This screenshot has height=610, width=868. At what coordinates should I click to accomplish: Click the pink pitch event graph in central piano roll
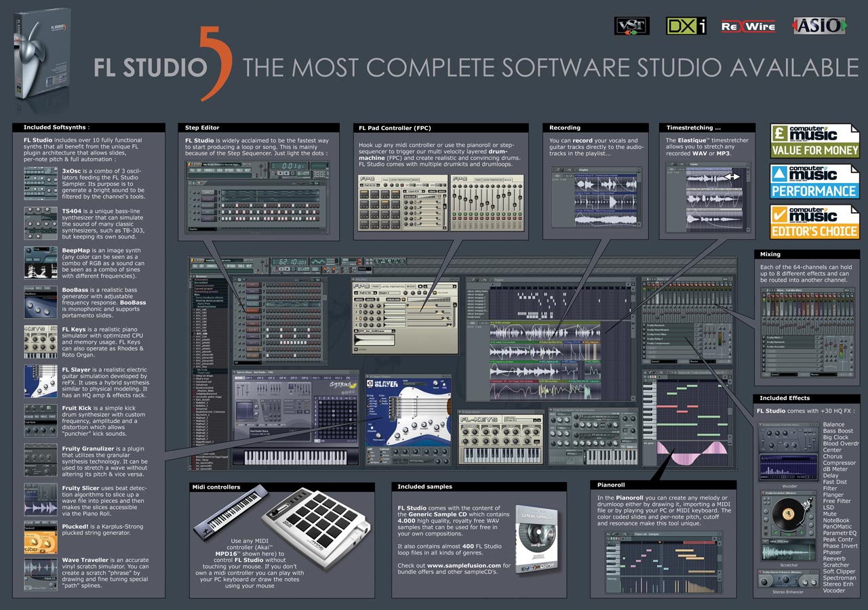[x=691, y=453]
